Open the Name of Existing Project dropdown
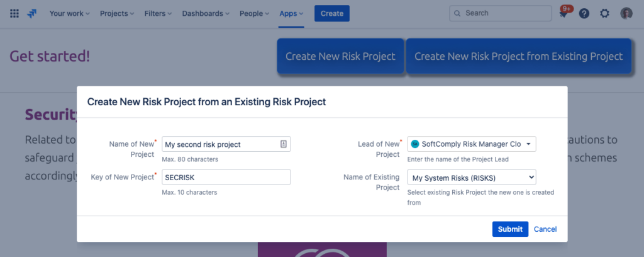The width and height of the screenshot is (644, 257). coord(472,178)
